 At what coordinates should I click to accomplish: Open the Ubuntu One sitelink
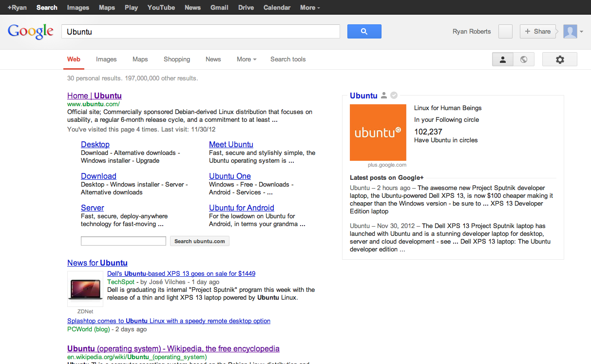230,176
